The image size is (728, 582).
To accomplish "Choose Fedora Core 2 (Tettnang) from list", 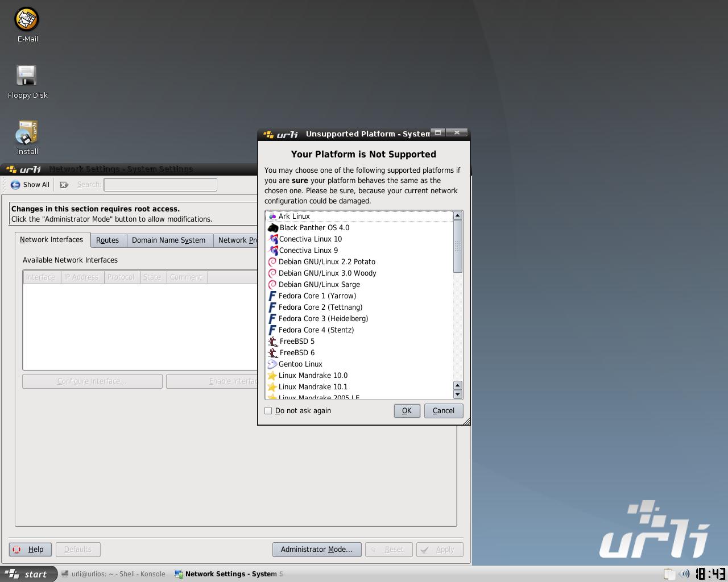I will 359,307.
